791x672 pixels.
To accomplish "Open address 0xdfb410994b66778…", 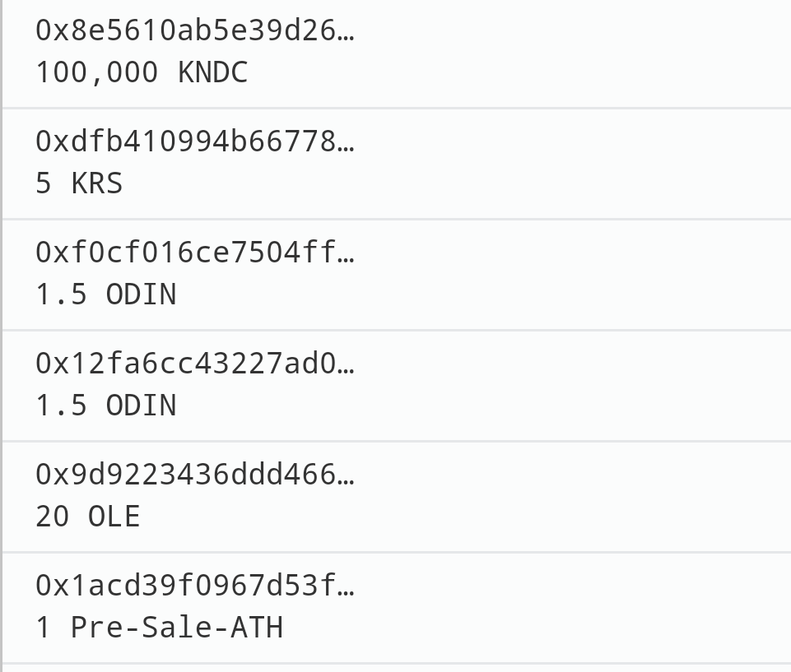I will pos(195,141).
